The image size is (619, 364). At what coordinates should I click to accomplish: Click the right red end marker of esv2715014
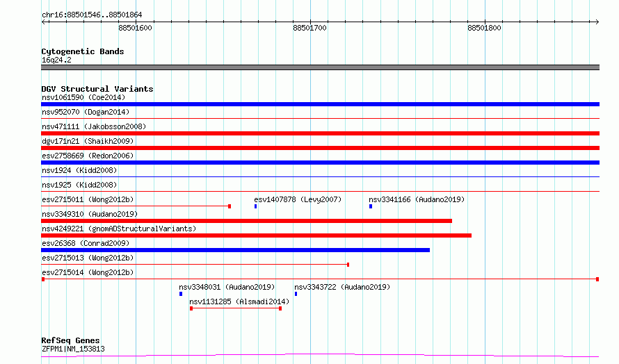click(597, 279)
